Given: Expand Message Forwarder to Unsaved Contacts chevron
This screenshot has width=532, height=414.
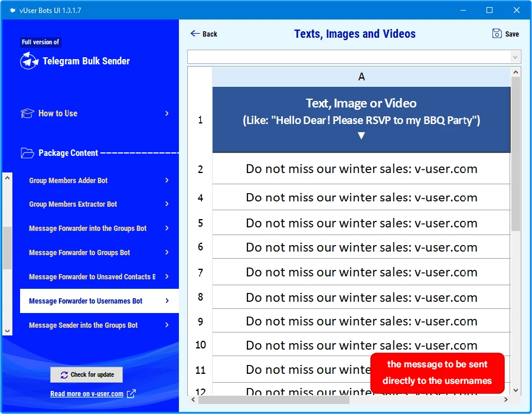Looking at the screenshot, I should (167, 276).
